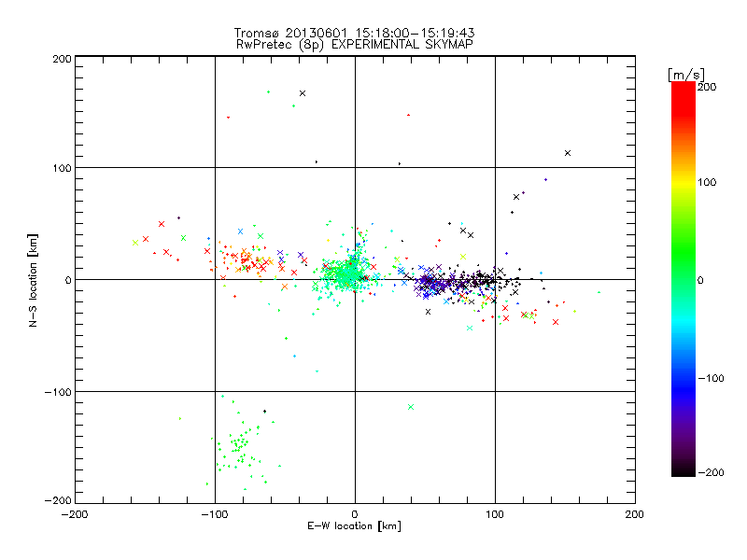The width and height of the screenshot is (747, 560).
Task: Click the black X marker near top center
Action: pos(302,93)
